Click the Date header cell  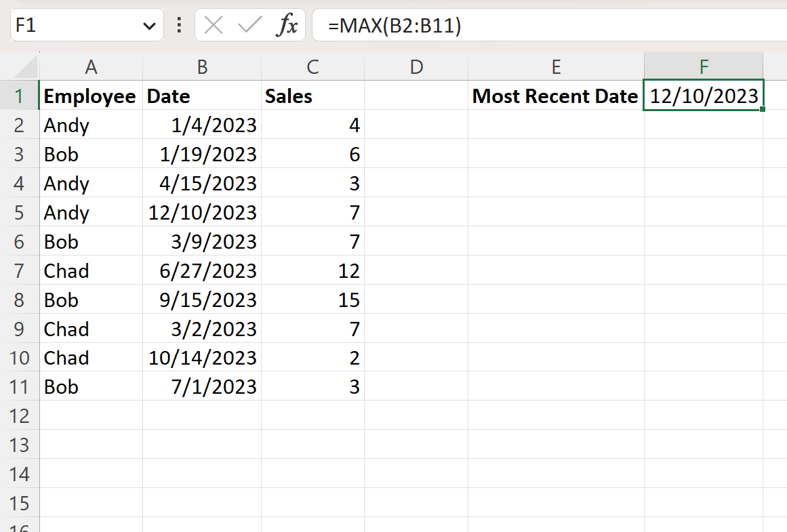[x=202, y=96]
